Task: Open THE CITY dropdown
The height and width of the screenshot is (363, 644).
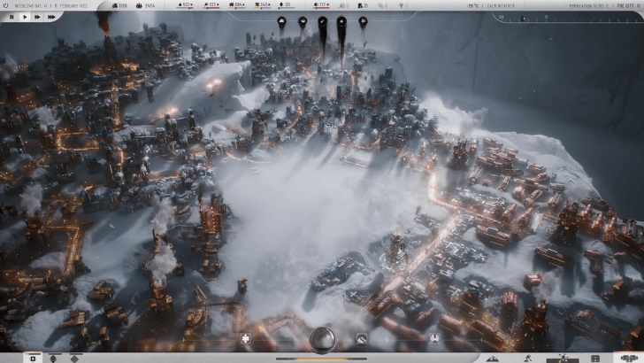Action: pos(628,6)
